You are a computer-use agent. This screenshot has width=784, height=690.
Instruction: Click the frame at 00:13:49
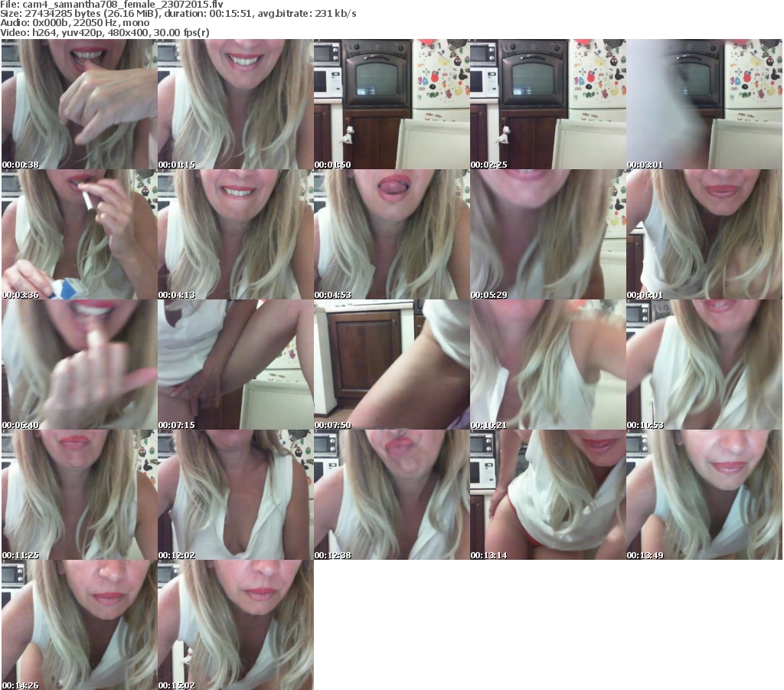(703, 495)
